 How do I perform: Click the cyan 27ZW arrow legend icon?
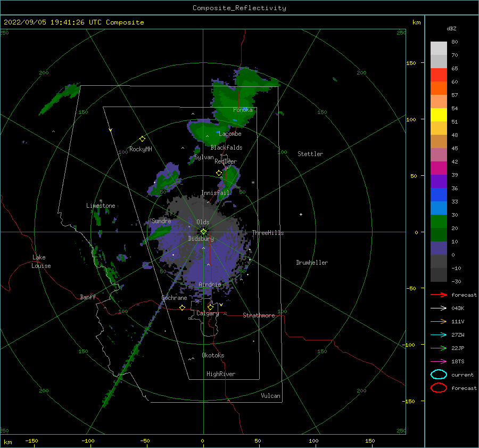pos(439,335)
